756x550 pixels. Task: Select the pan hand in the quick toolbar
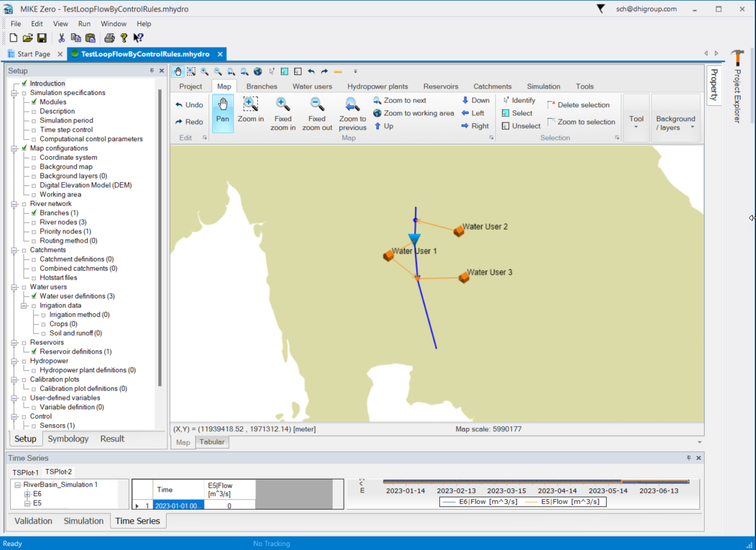(x=178, y=71)
